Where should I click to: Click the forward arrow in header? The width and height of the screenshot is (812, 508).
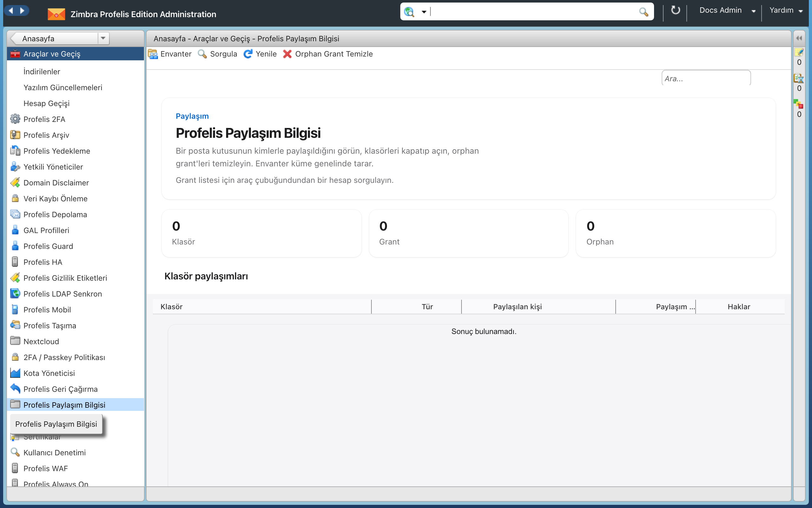coord(23,10)
